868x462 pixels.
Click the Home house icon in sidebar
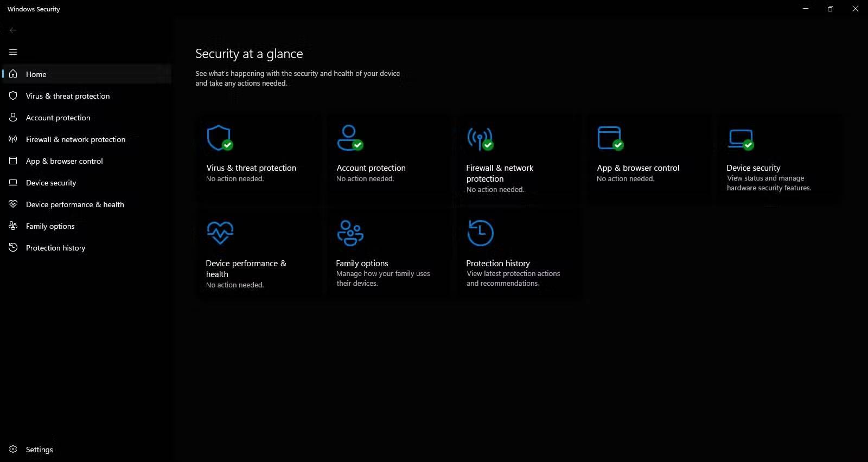[x=13, y=74]
